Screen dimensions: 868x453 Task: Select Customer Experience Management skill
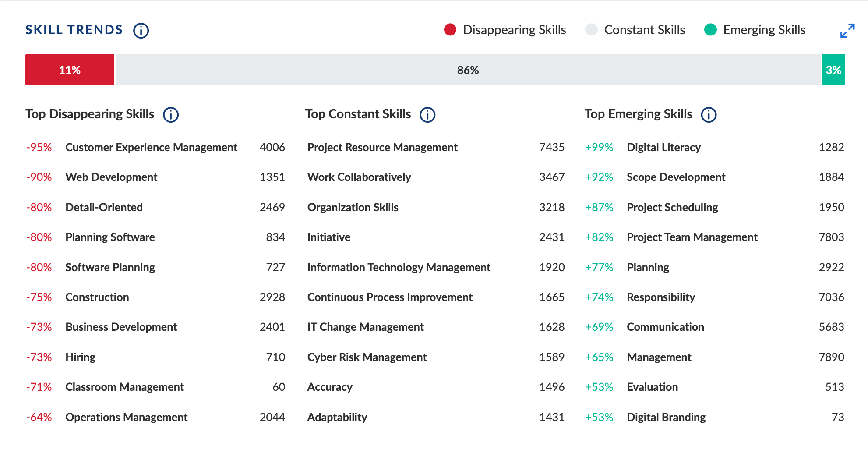tap(151, 147)
